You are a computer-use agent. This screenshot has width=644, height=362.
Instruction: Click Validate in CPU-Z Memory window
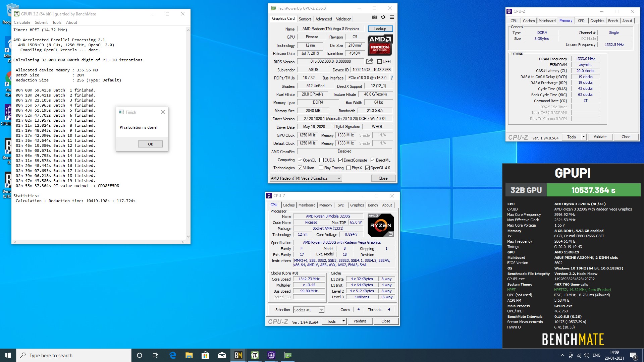click(600, 137)
